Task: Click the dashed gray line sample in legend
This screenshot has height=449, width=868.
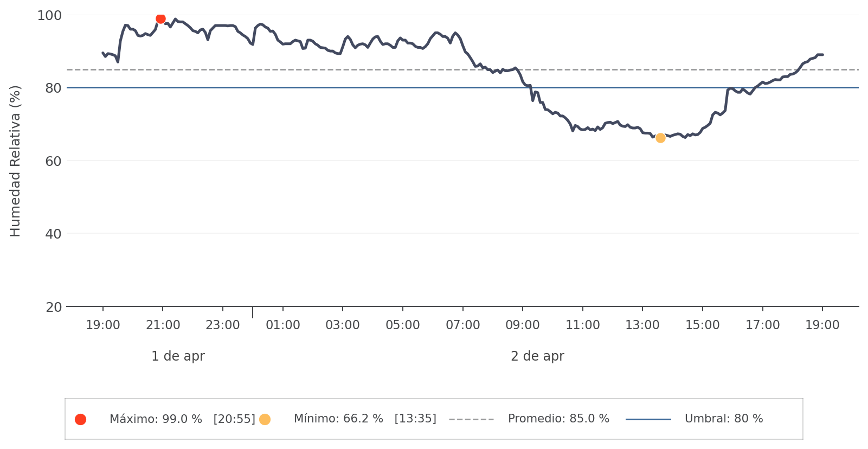Action: click(471, 419)
